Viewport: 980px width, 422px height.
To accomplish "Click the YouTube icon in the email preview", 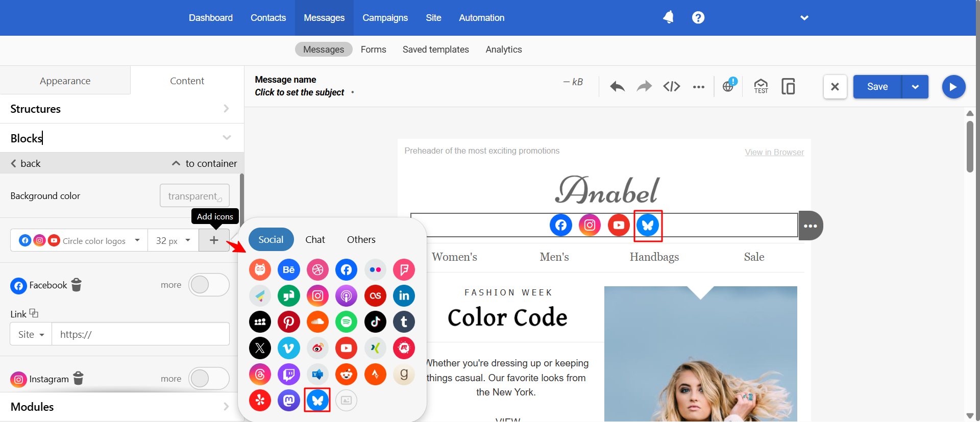I will (619, 225).
